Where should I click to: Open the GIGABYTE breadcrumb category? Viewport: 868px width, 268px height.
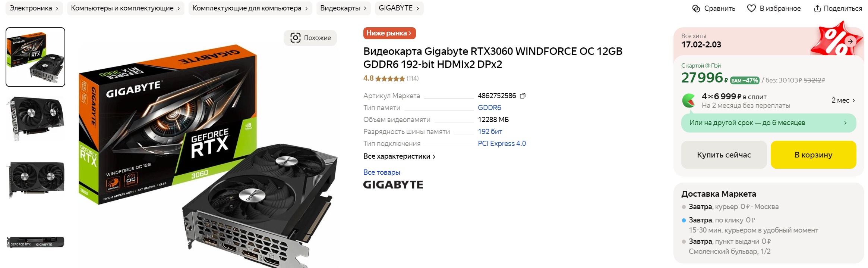(x=399, y=8)
